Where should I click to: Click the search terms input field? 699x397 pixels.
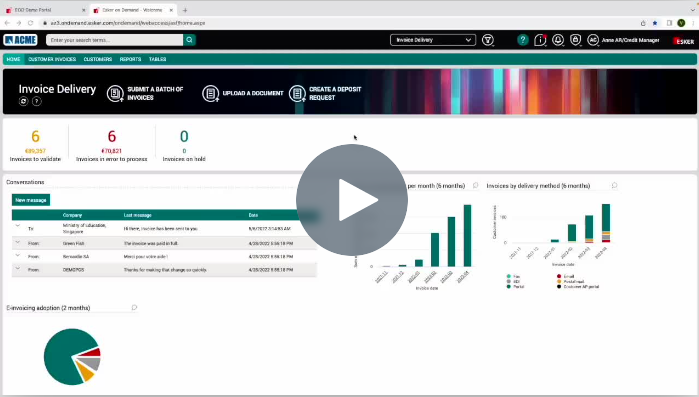(115, 40)
